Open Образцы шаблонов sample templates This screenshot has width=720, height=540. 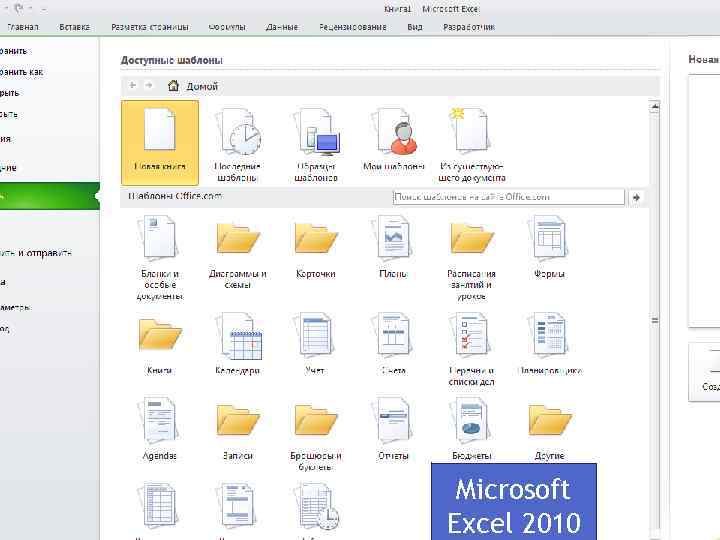(316, 145)
